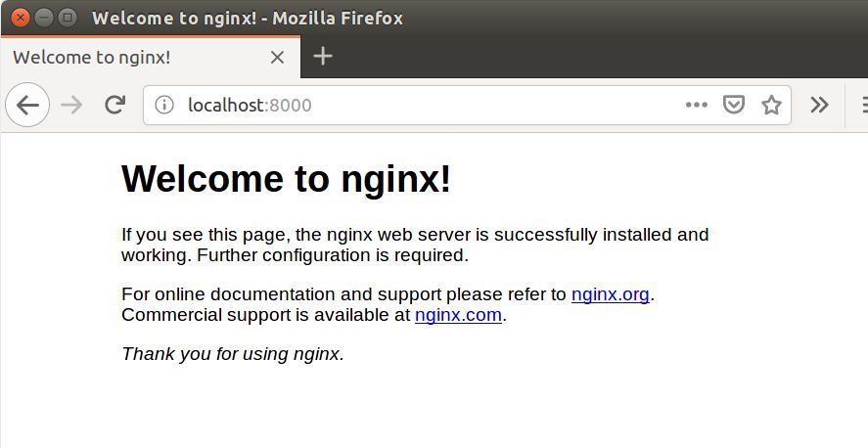The height and width of the screenshot is (448, 868).
Task: Close the Firefox window
Action: click(x=21, y=18)
